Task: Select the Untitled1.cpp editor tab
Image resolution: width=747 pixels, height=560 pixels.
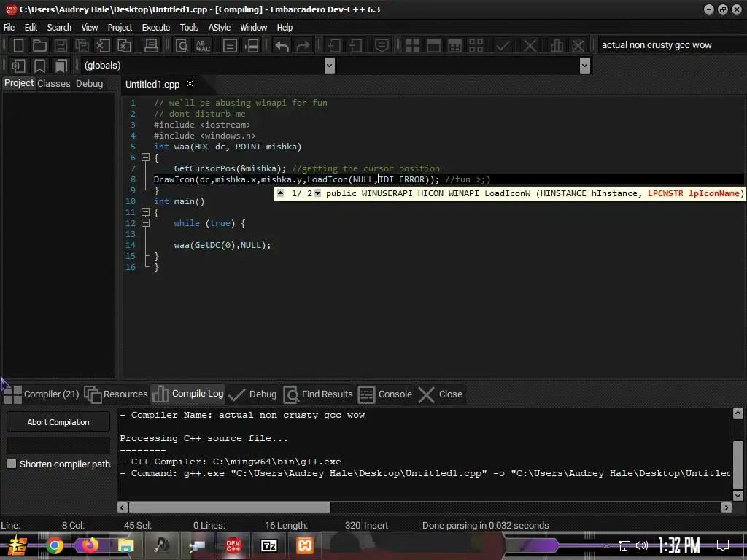Action: [x=152, y=84]
